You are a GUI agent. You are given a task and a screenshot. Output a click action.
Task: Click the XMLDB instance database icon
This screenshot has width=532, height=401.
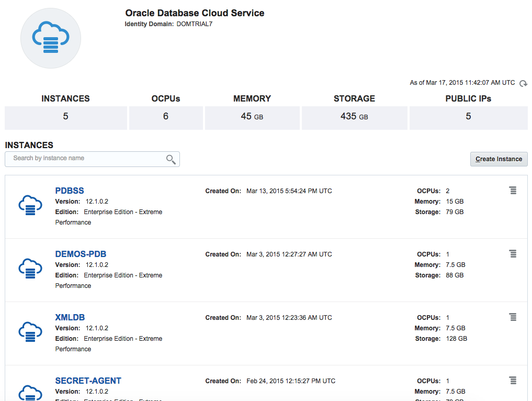click(x=30, y=332)
